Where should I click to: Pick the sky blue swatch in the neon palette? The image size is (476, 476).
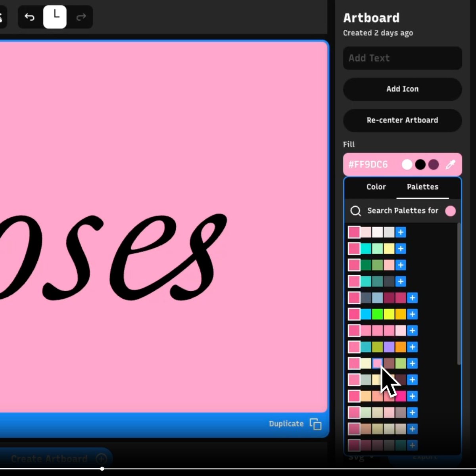366,314
